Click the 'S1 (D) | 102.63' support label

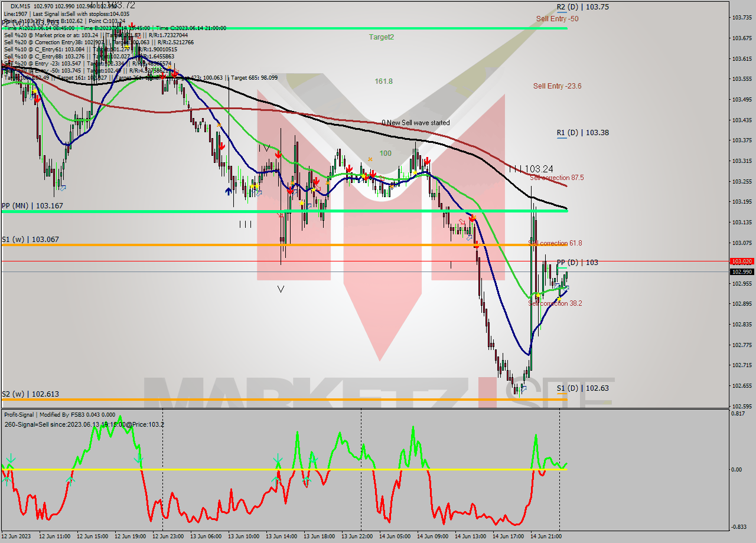click(x=583, y=388)
